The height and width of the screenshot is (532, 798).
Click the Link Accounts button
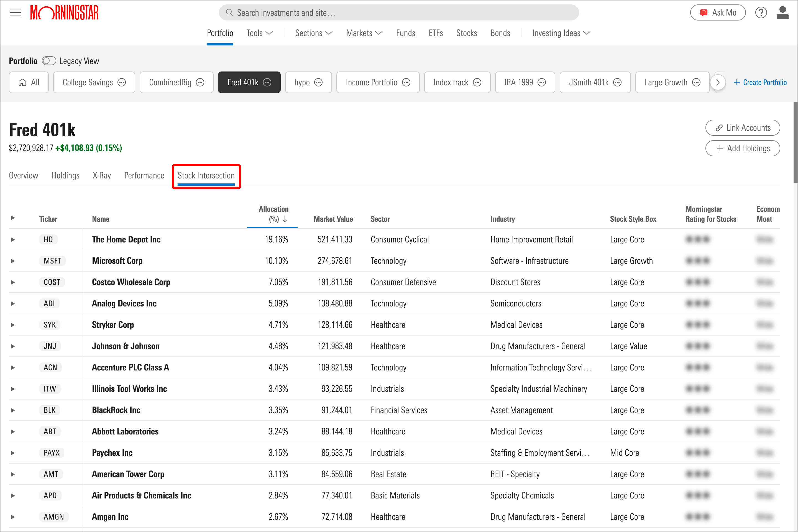tap(743, 128)
